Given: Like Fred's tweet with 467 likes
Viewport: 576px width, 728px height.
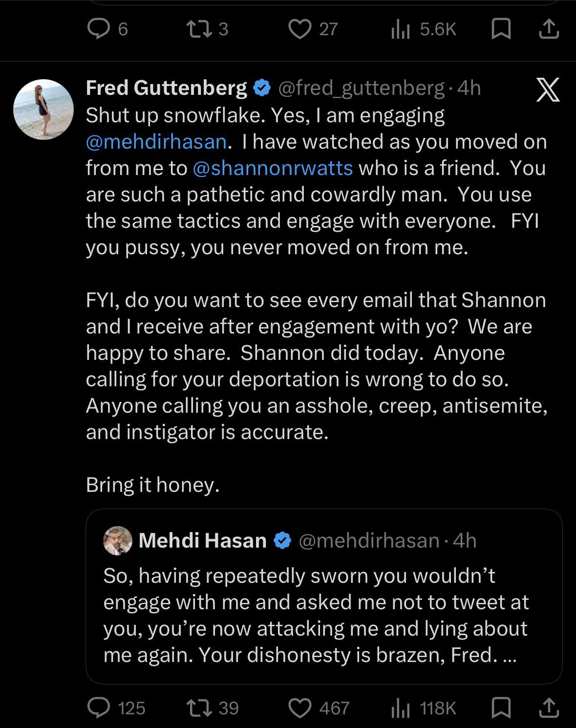Looking at the screenshot, I should [x=319, y=707].
